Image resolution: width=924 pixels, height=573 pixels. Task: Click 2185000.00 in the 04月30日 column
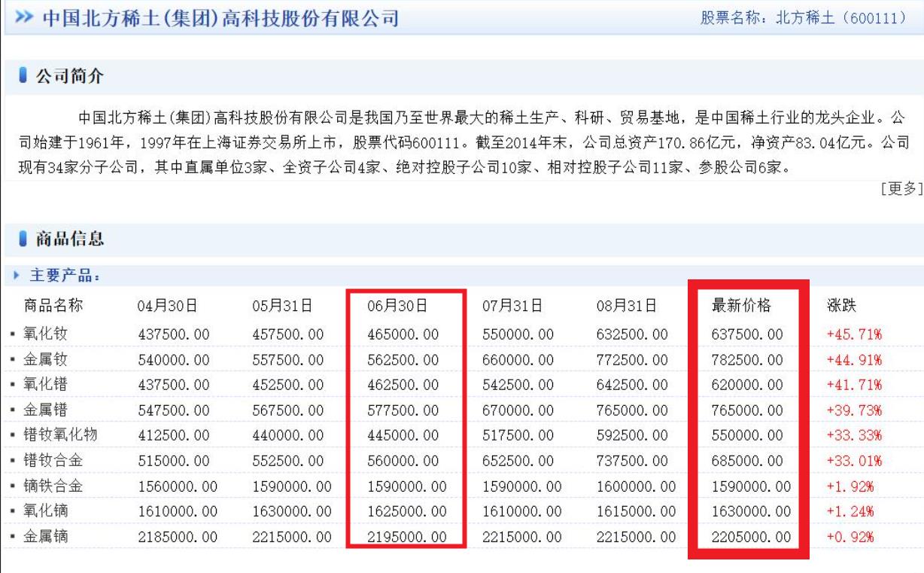point(178,537)
